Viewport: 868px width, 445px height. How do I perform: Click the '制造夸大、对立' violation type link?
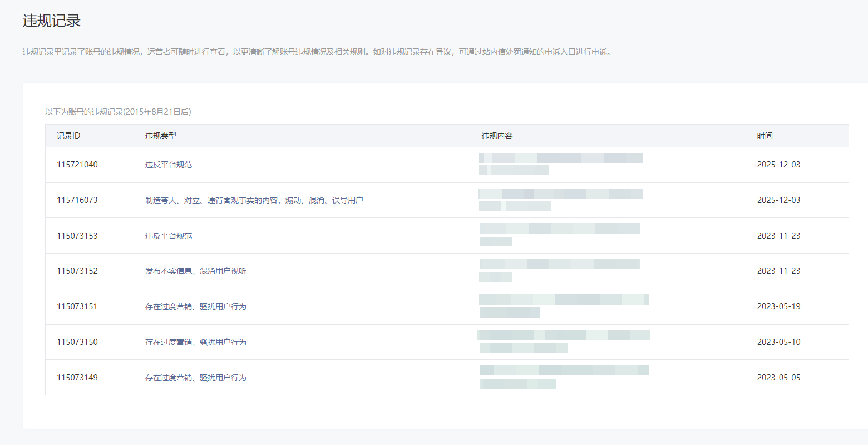tap(254, 200)
